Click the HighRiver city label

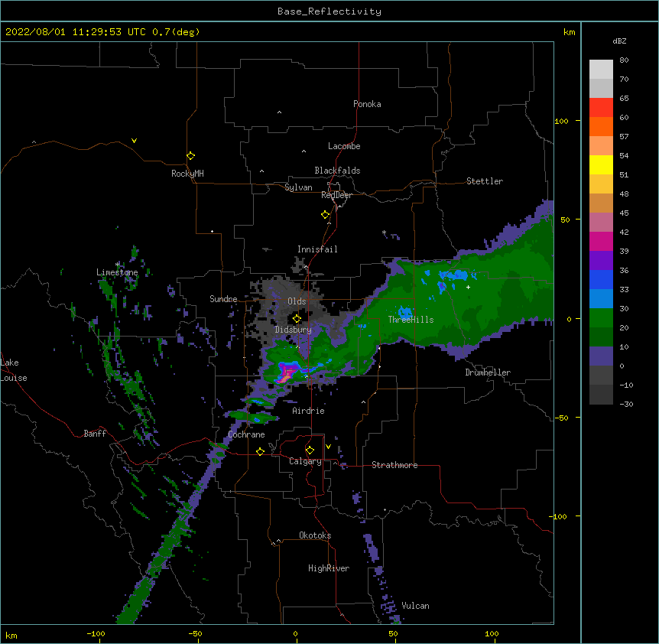click(329, 568)
